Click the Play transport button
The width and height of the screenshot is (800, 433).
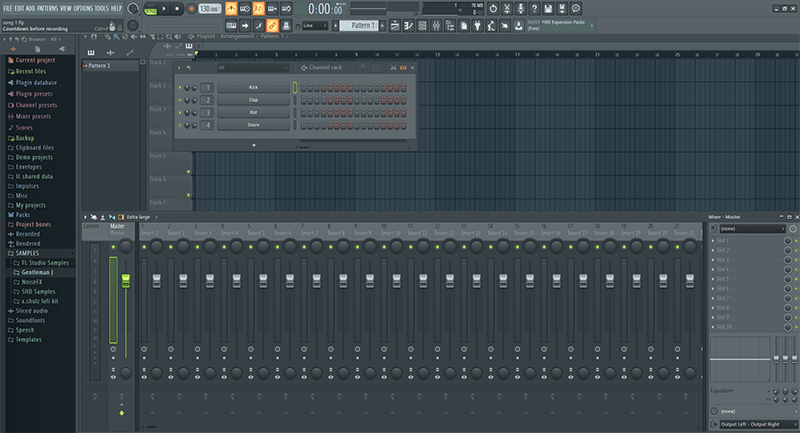tap(164, 9)
